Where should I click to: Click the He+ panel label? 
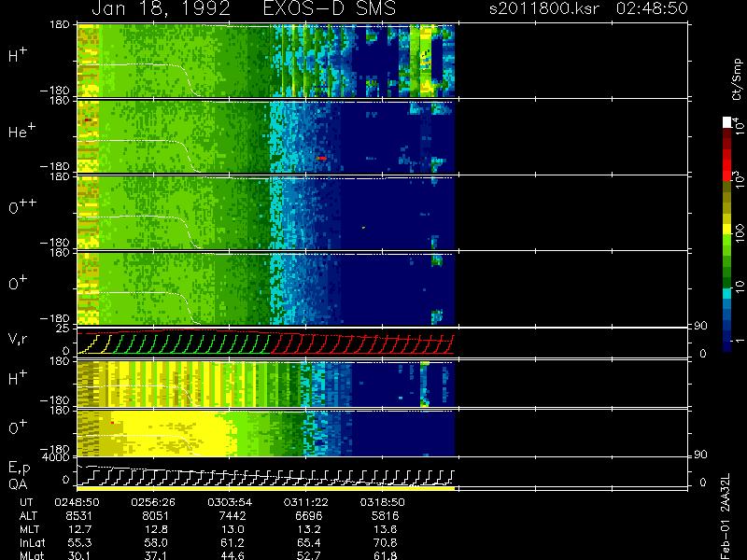[21, 131]
